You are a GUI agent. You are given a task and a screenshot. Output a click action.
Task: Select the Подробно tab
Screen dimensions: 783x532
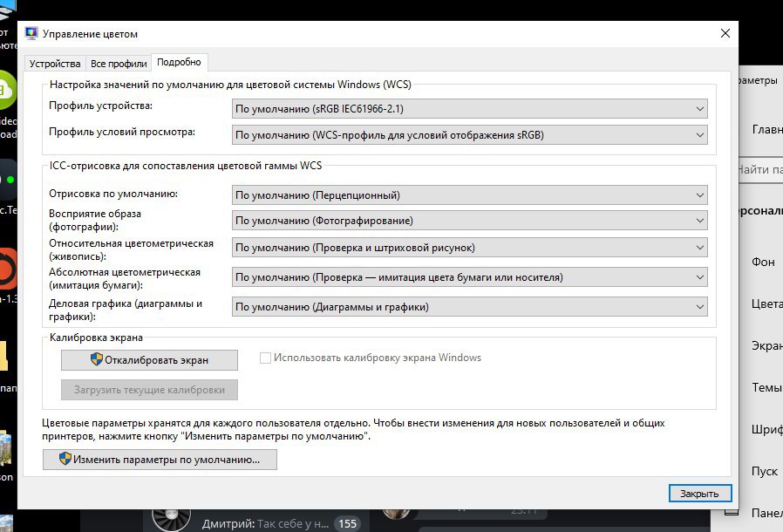[x=179, y=62]
